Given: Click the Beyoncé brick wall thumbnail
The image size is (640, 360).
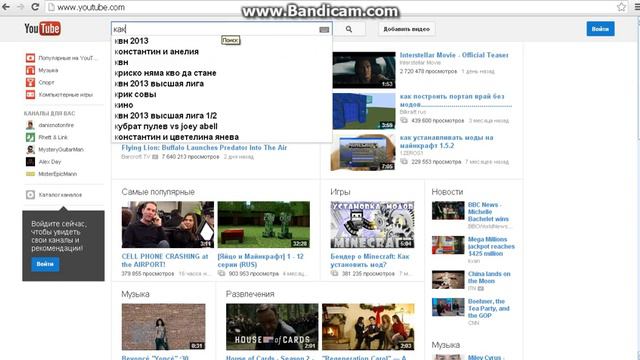Looking at the screenshot, I should click(164, 327).
